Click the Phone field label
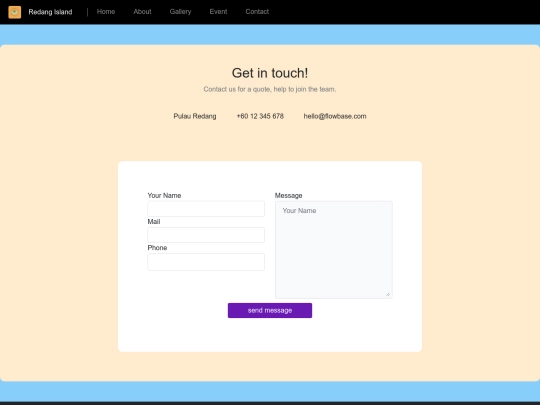The height and width of the screenshot is (405, 540). click(157, 248)
